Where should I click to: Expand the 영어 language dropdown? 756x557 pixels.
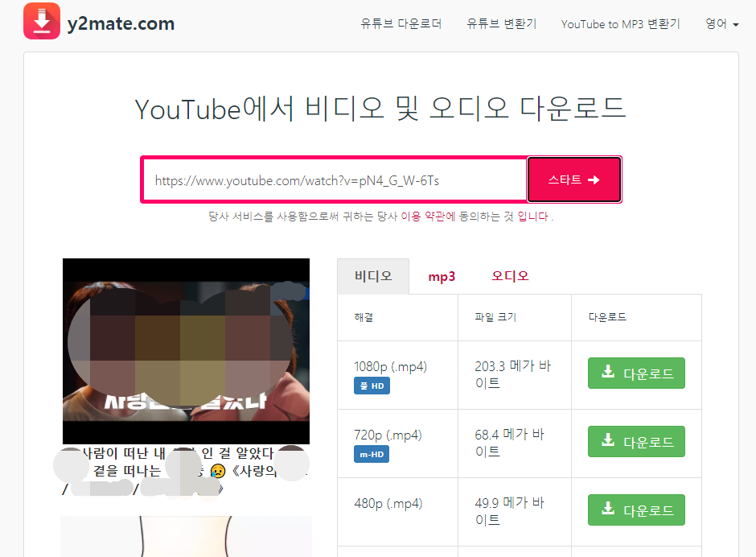coord(721,23)
